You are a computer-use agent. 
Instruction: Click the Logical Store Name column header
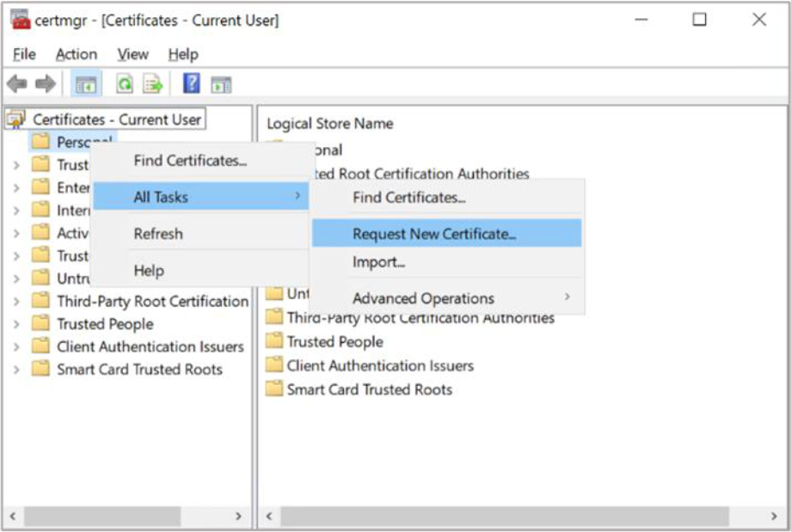[329, 124]
